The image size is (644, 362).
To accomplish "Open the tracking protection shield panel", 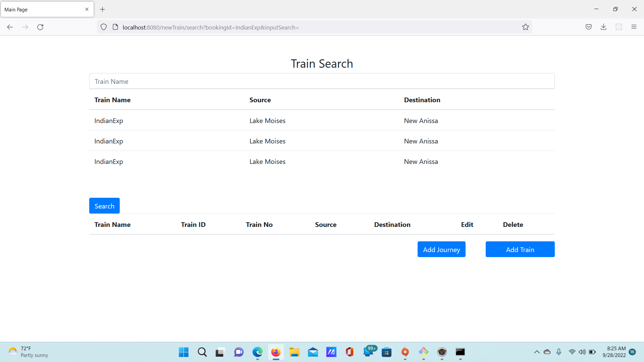I will (103, 27).
